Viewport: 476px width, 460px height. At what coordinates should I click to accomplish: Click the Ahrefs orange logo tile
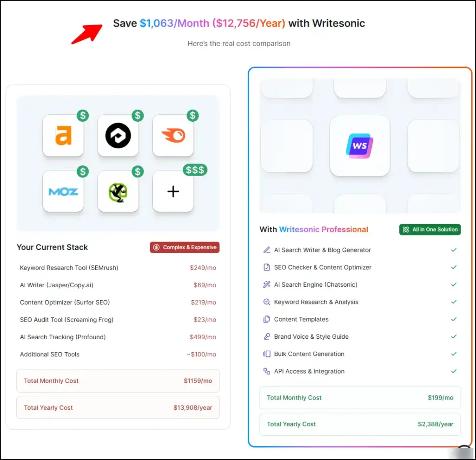[x=63, y=136]
